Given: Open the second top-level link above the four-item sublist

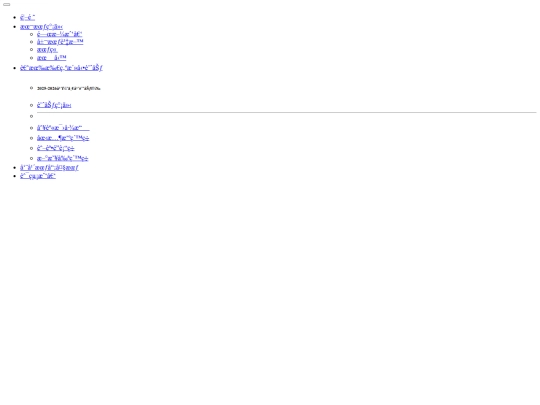Looking at the screenshot, I should pyautogui.click(x=41, y=27).
